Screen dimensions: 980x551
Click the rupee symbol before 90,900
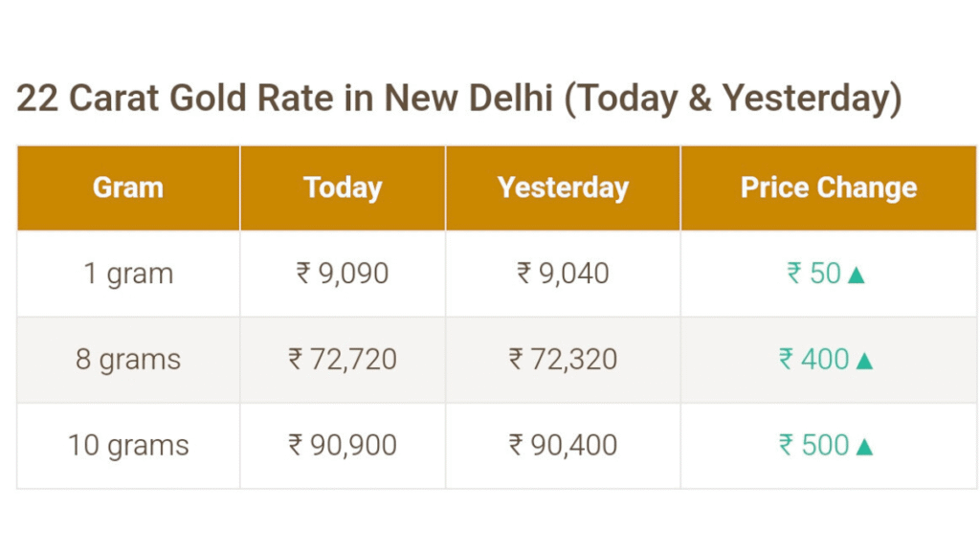pyautogui.click(x=296, y=446)
